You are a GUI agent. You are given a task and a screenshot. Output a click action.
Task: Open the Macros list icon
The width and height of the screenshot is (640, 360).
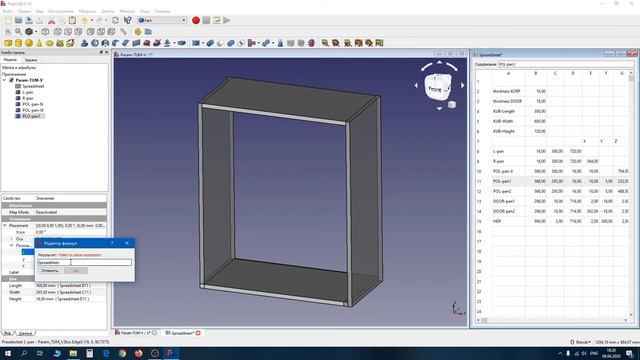tap(217, 20)
